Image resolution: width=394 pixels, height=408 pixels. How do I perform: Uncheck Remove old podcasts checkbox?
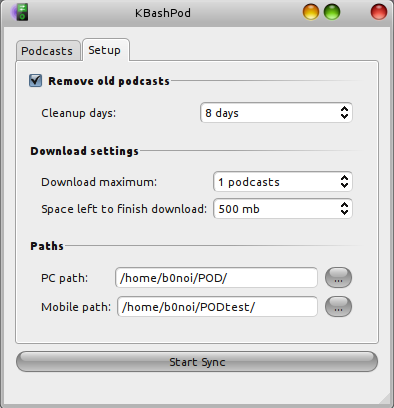(x=35, y=81)
